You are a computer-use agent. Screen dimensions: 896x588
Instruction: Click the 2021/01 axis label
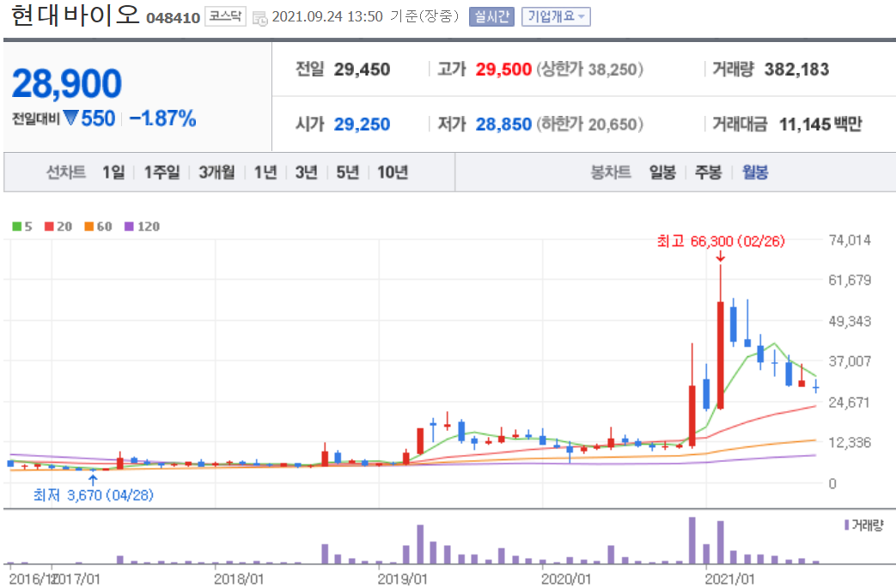click(729, 579)
